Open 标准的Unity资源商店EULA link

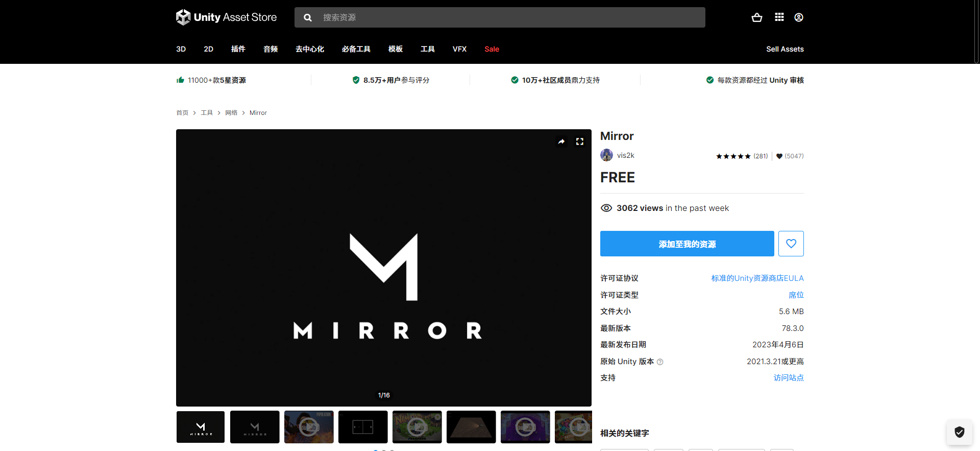[757, 278]
